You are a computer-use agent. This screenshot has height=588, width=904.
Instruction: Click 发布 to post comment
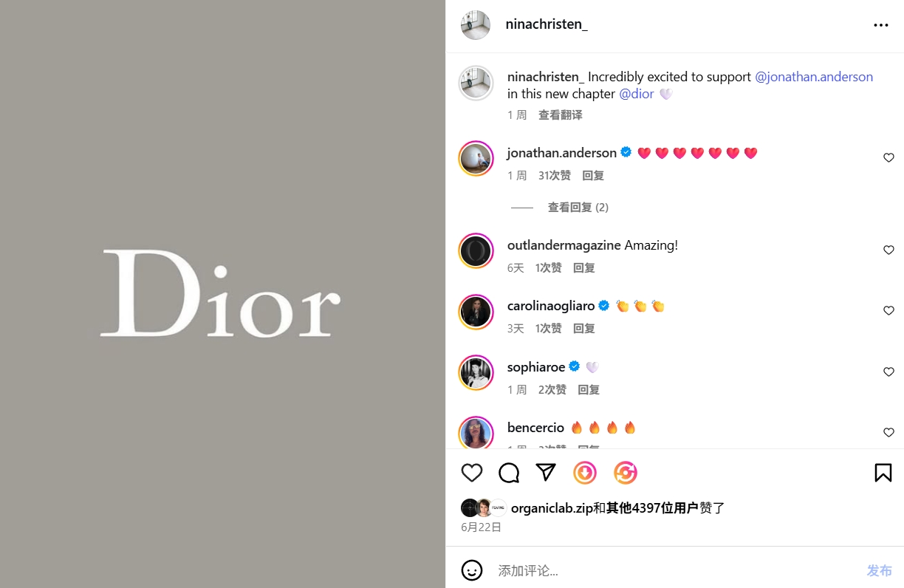click(x=880, y=571)
